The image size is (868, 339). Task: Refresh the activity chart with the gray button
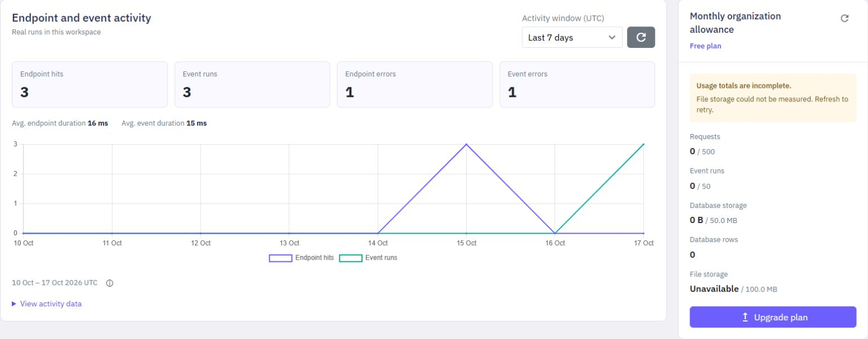click(x=641, y=37)
